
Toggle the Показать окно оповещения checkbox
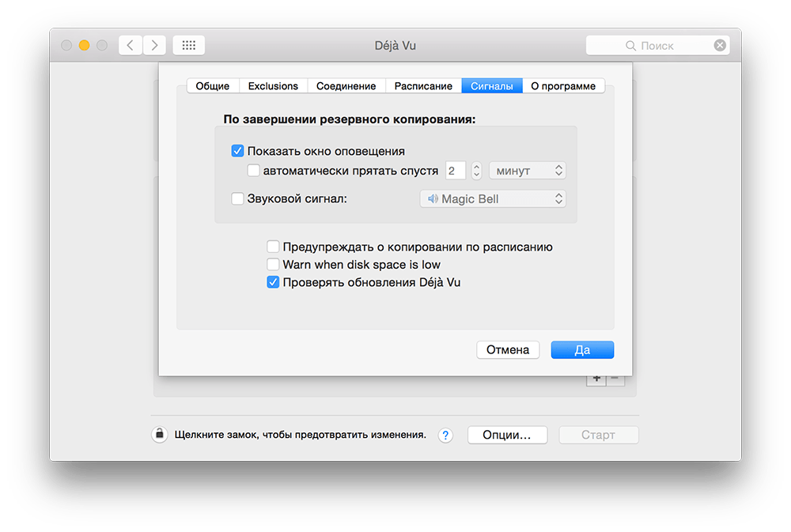pyautogui.click(x=237, y=151)
